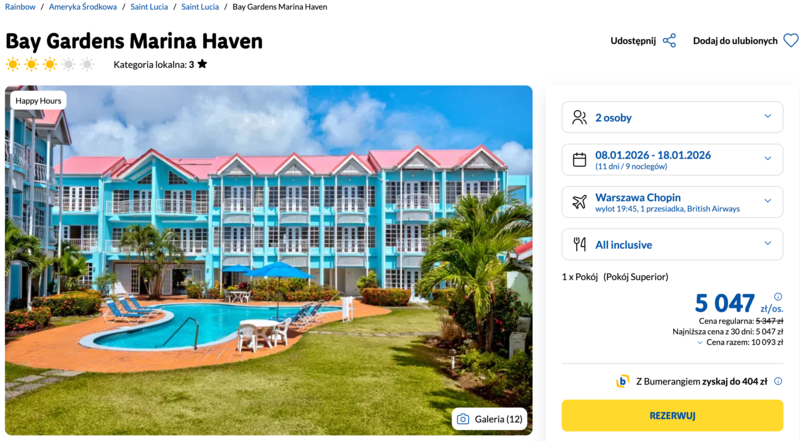
Task: Click the cutlery meal plan icon
Action: coord(579,244)
